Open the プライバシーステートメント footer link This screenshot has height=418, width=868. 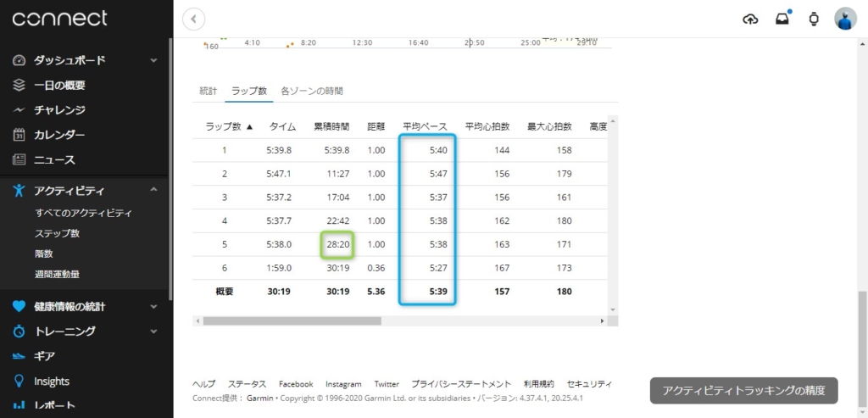(461, 384)
